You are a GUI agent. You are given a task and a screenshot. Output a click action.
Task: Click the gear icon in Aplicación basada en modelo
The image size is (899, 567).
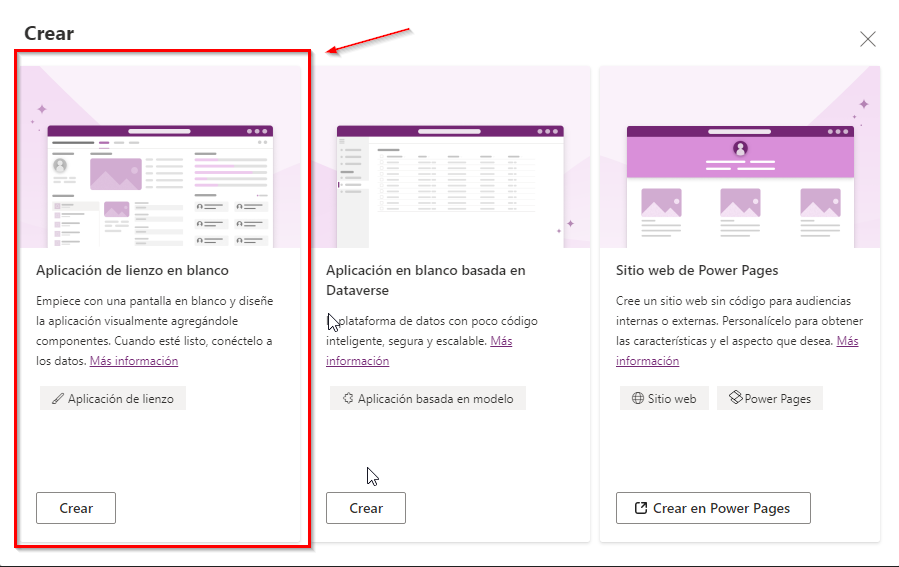[x=348, y=398]
